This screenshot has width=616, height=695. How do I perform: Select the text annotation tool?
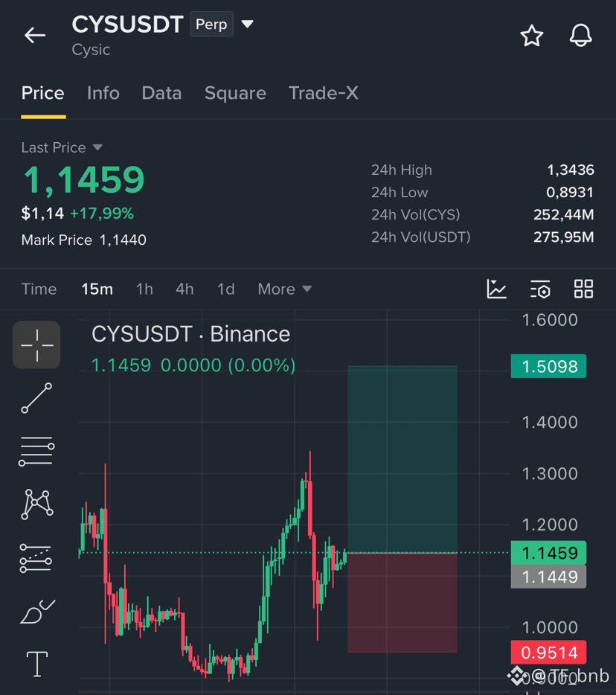tap(37, 664)
